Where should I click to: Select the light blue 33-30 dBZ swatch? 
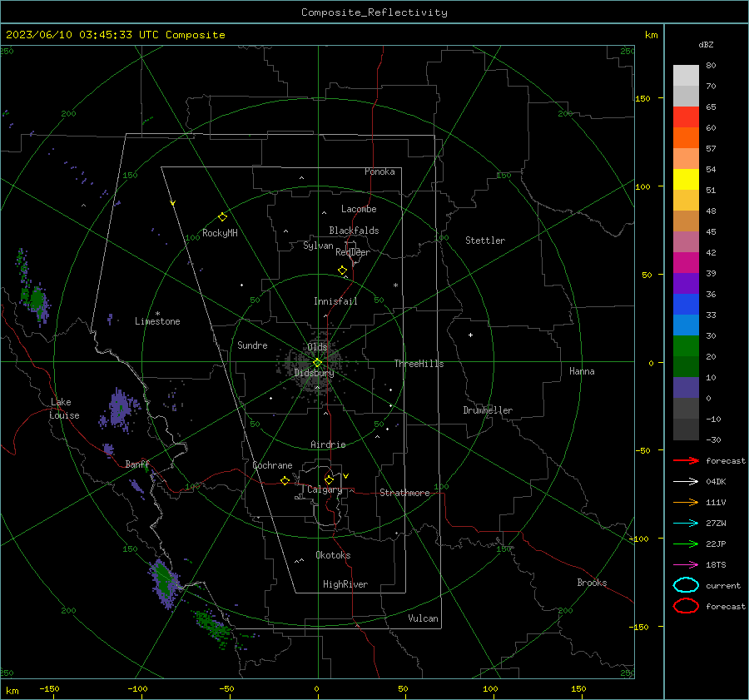coord(686,325)
